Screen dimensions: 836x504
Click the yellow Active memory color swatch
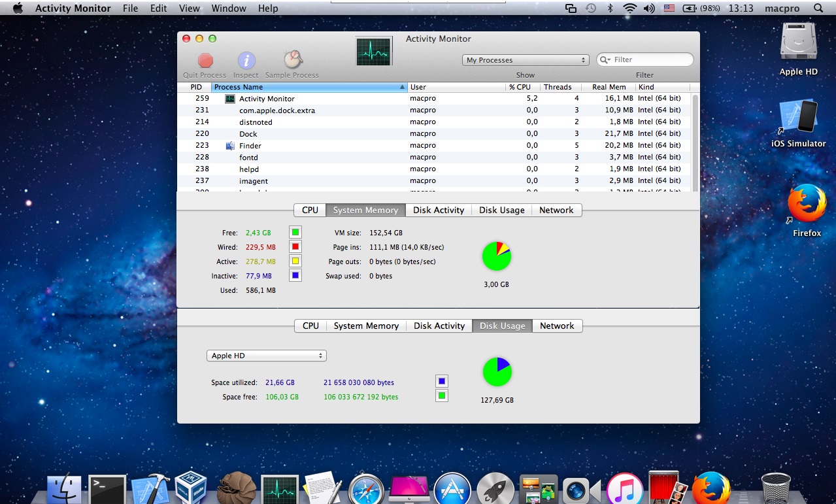(295, 261)
